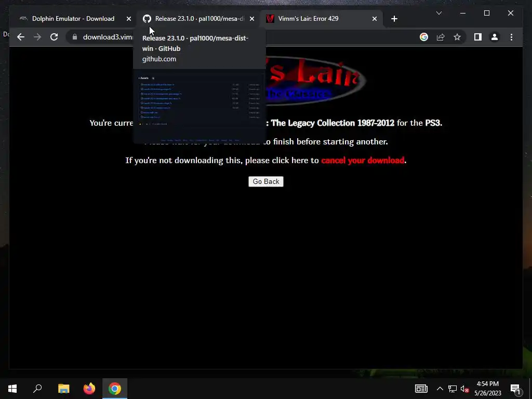Open the clock showing 4:54 PM
Image resolution: width=532 pixels, height=399 pixels.
coord(487,389)
